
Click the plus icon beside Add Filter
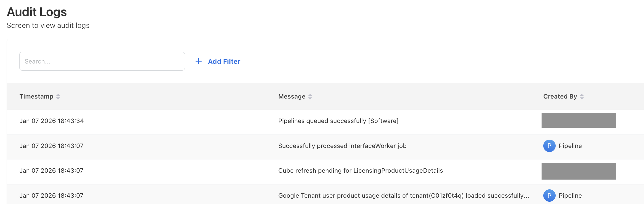click(199, 61)
